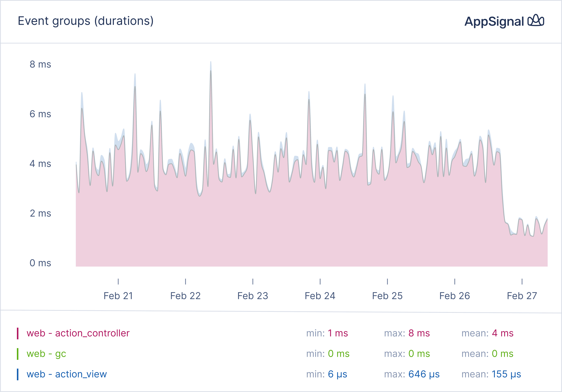The image size is (562, 392).
Task: Click the red action_controller color marker
Action: pos(18,333)
